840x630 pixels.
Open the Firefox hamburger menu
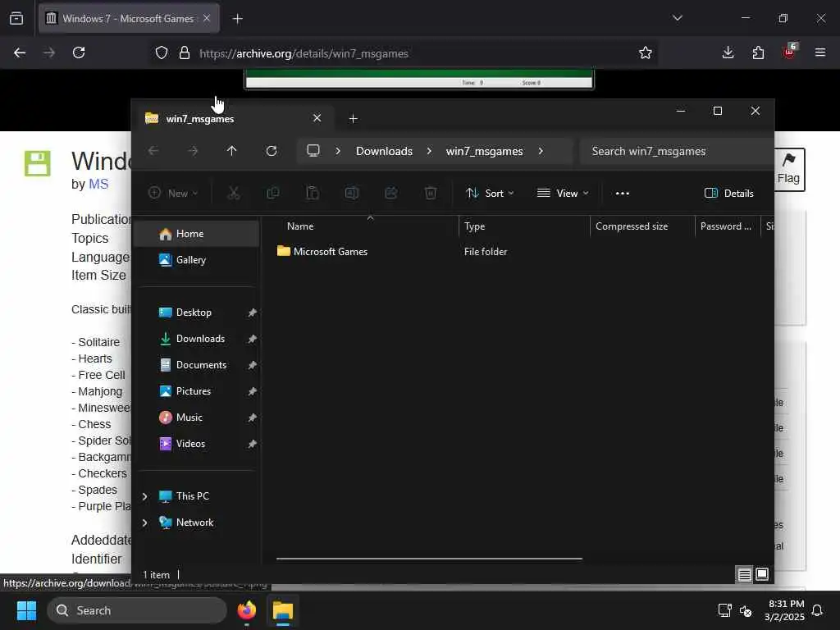820,52
